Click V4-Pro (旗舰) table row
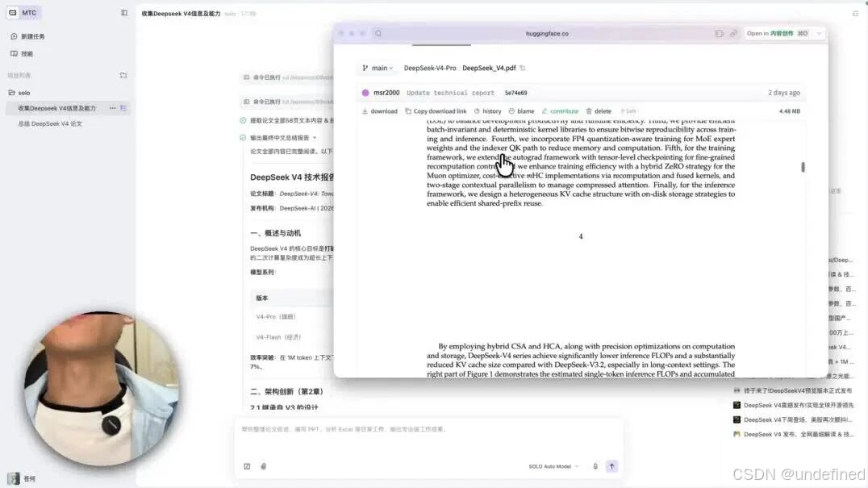 click(292, 317)
